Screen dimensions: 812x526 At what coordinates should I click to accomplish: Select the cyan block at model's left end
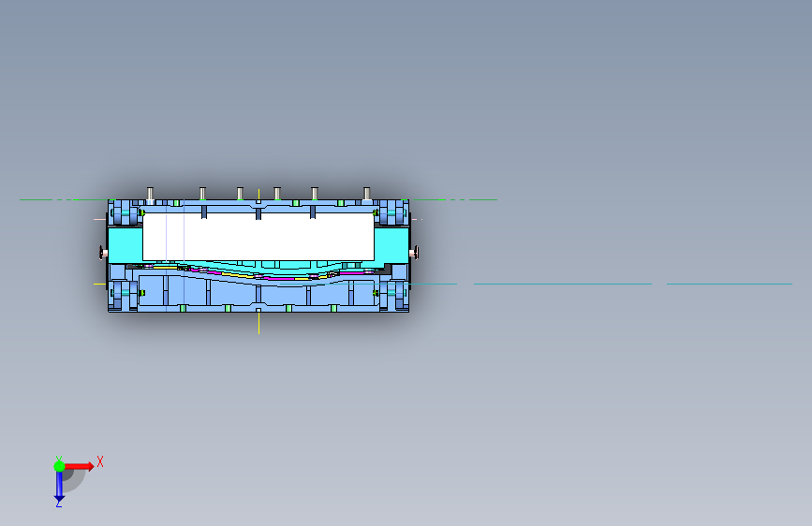pos(125,245)
